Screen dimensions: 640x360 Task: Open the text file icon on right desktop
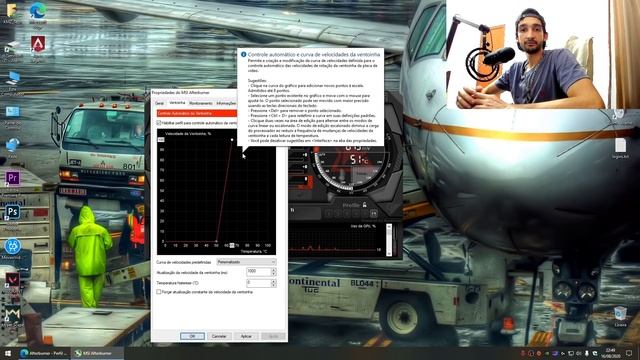pyautogui.click(x=620, y=146)
